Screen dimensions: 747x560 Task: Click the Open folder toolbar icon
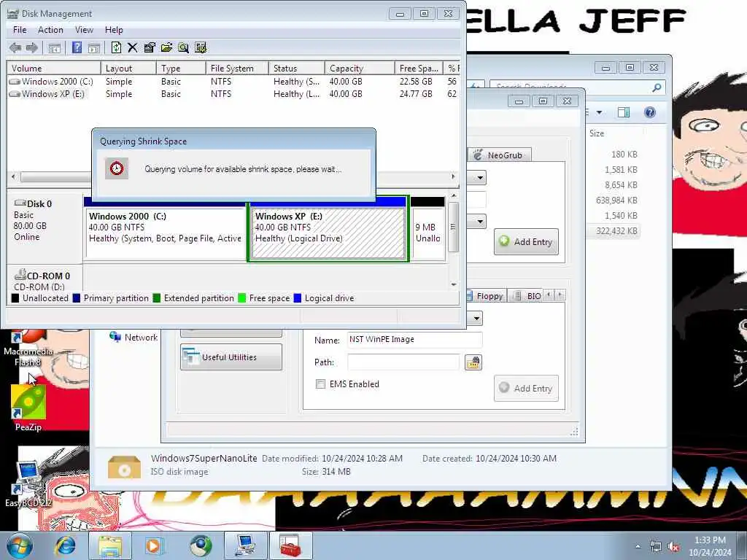pos(166,47)
